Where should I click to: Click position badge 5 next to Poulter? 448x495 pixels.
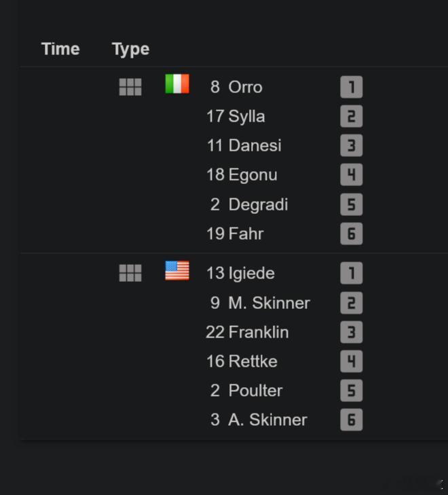pos(351,390)
